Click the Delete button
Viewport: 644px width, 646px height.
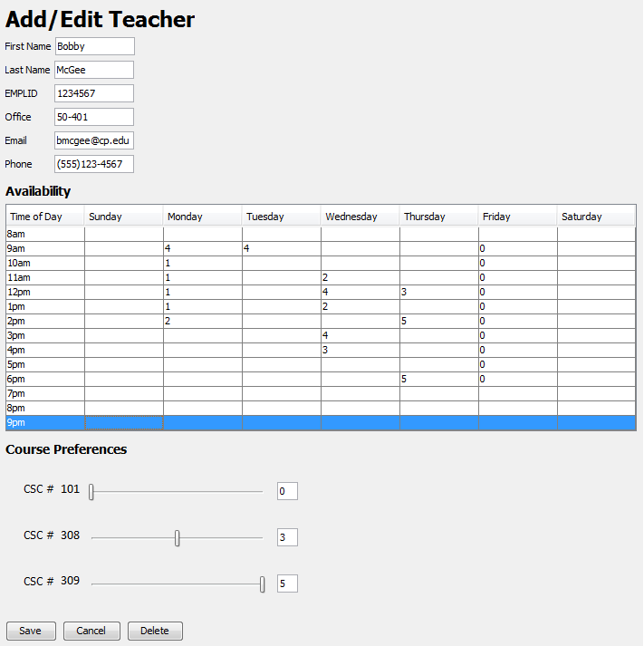point(155,631)
